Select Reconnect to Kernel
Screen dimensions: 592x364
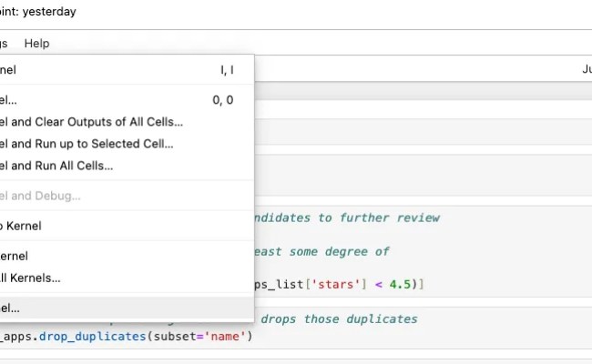pyautogui.click(x=127, y=226)
